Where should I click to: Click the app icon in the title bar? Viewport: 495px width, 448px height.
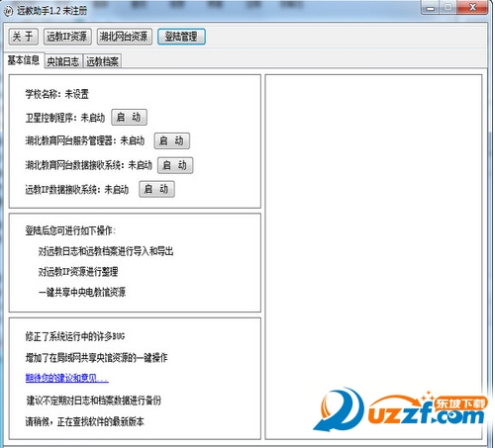[x=8, y=11]
